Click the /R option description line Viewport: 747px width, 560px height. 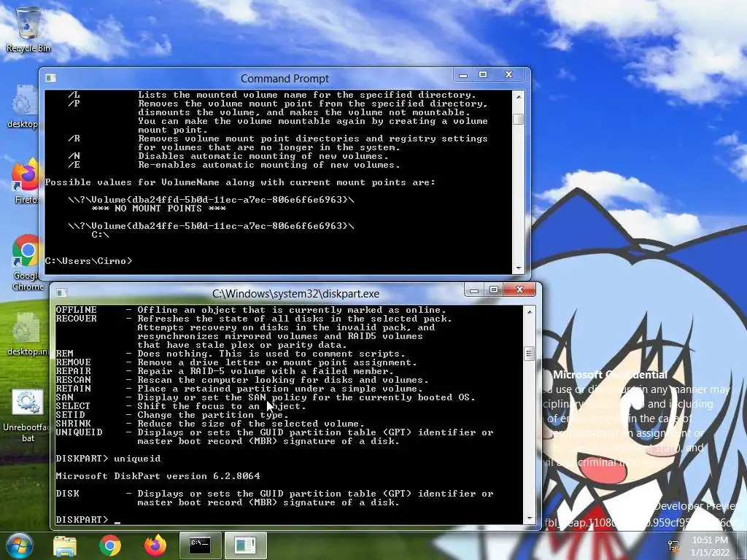pyautogui.click(x=278, y=143)
